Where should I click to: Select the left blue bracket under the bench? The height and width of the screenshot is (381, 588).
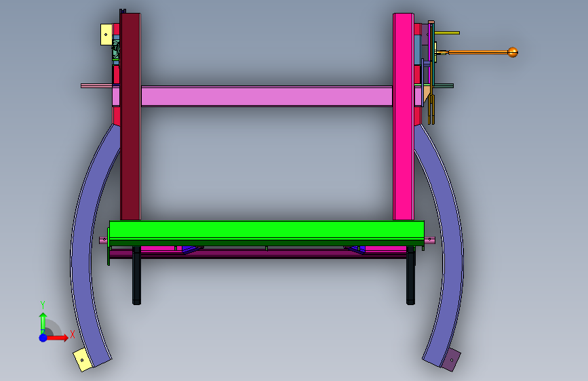(192, 249)
